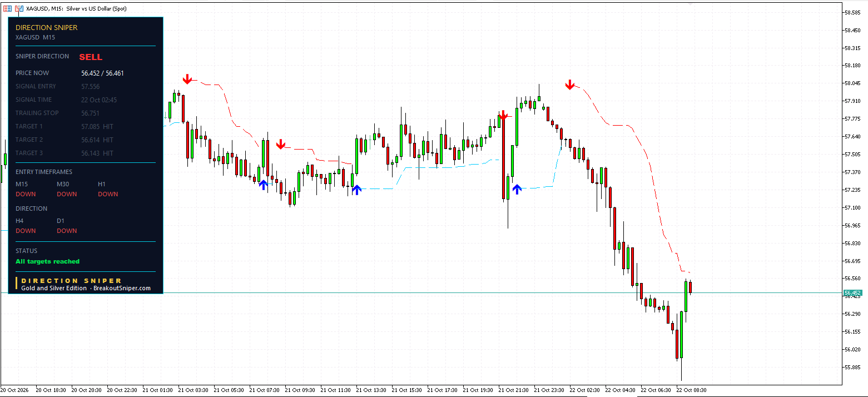Click the DIRECTION SNIPER panel heading
This screenshot has width=868, height=397.
click(x=47, y=27)
